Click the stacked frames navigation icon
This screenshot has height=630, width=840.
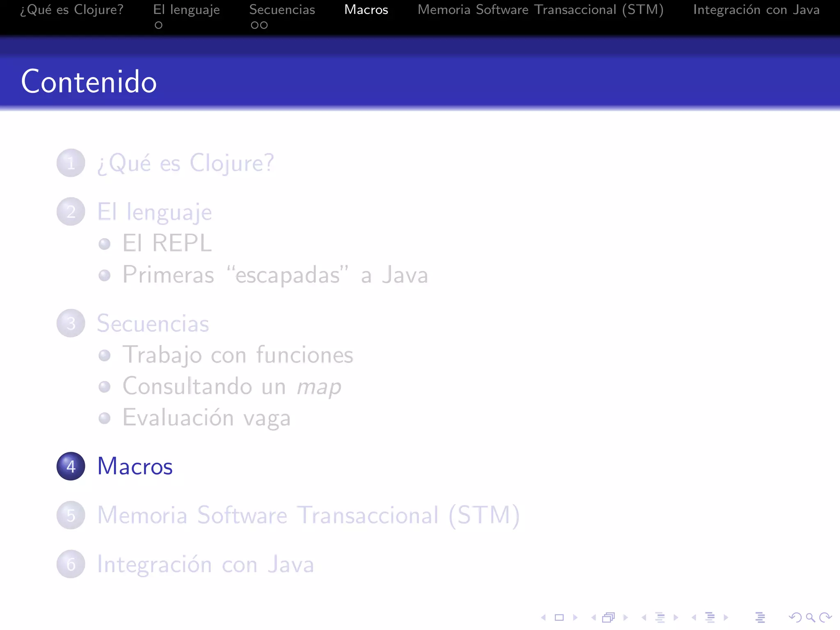point(609,617)
